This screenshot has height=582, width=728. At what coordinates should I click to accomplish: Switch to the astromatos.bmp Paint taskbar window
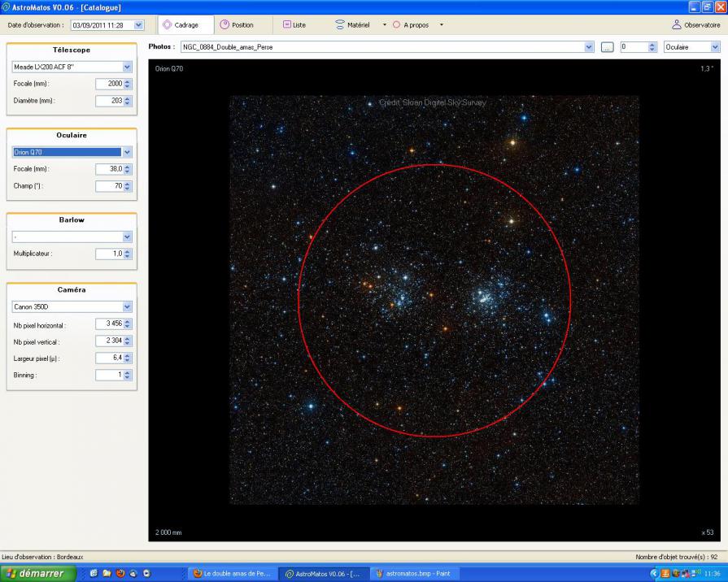click(x=414, y=574)
